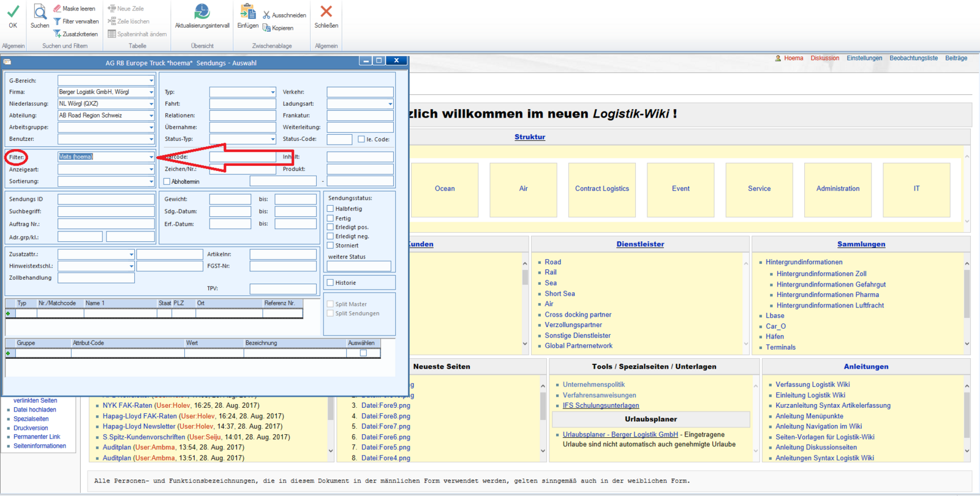Click the green add-row marker in Gruppe table
The height and width of the screenshot is (496, 980).
point(8,353)
